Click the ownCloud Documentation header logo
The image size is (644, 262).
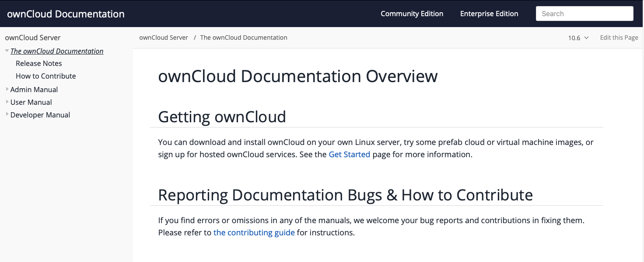[x=66, y=14]
